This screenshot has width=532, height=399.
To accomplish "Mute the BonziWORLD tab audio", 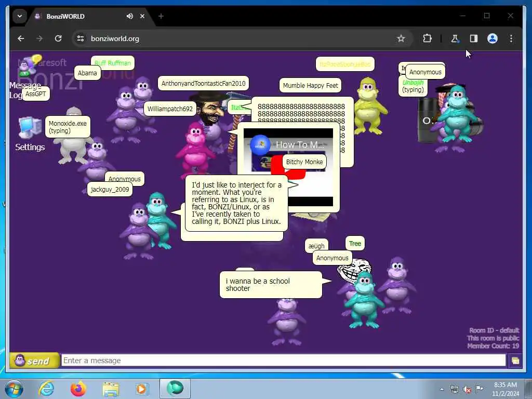I will [x=129, y=16].
